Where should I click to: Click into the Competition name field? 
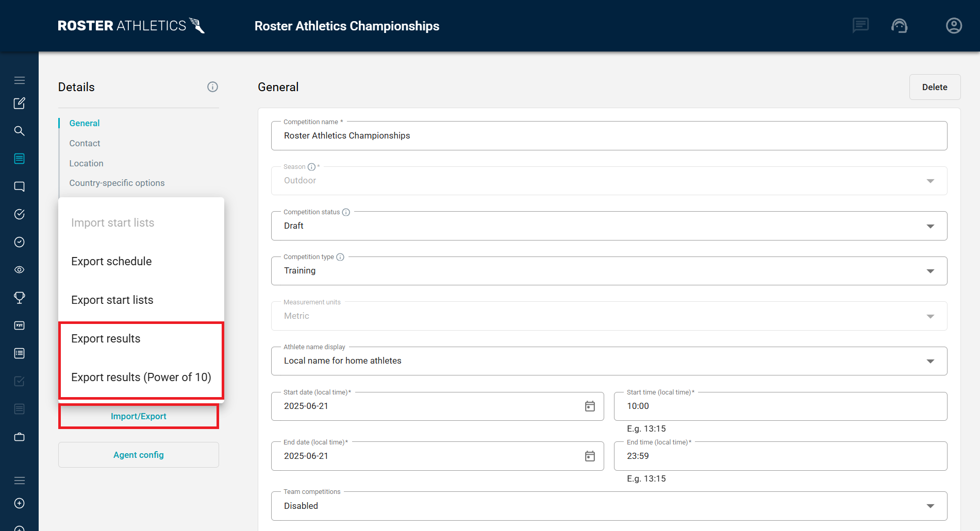click(609, 136)
